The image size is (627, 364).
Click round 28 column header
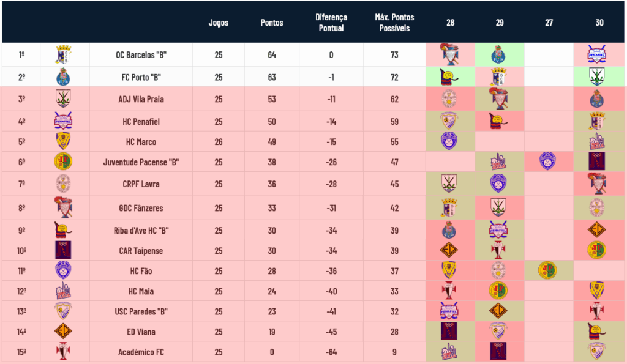click(x=450, y=23)
